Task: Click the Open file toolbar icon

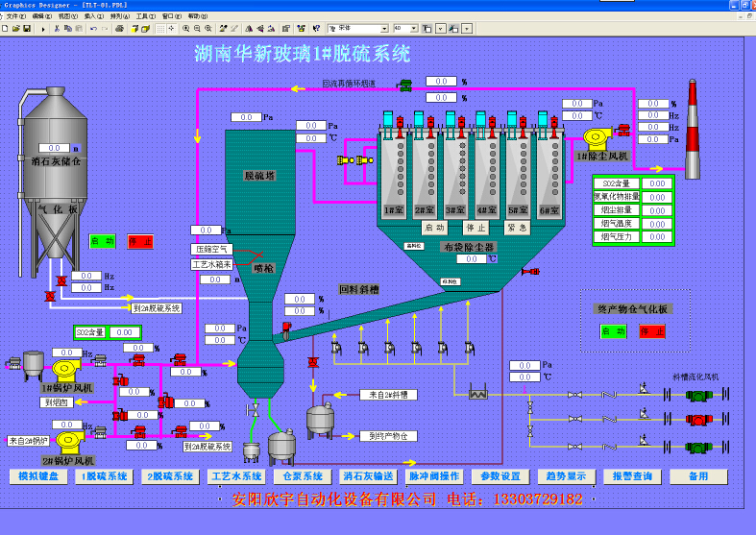Action: point(16,29)
